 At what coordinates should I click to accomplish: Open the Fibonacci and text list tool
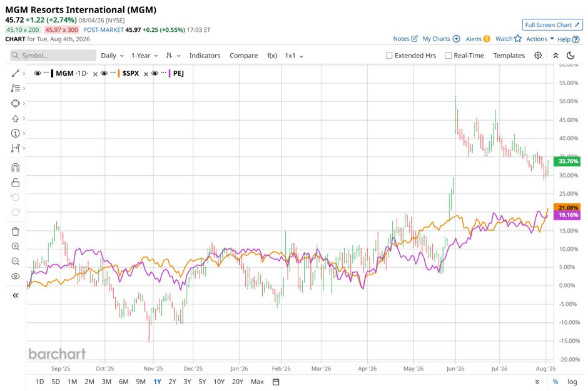16,88
